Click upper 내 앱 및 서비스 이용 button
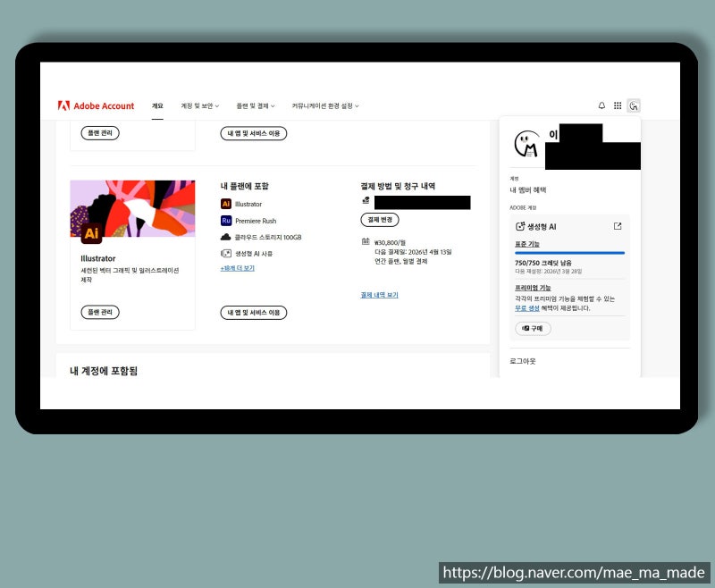Screen dimensions: 715x588 coord(254,133)
